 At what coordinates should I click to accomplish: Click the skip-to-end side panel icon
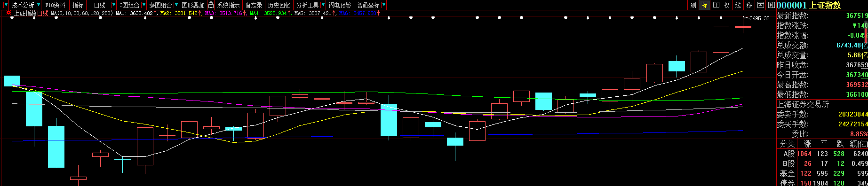pos(771,5)
